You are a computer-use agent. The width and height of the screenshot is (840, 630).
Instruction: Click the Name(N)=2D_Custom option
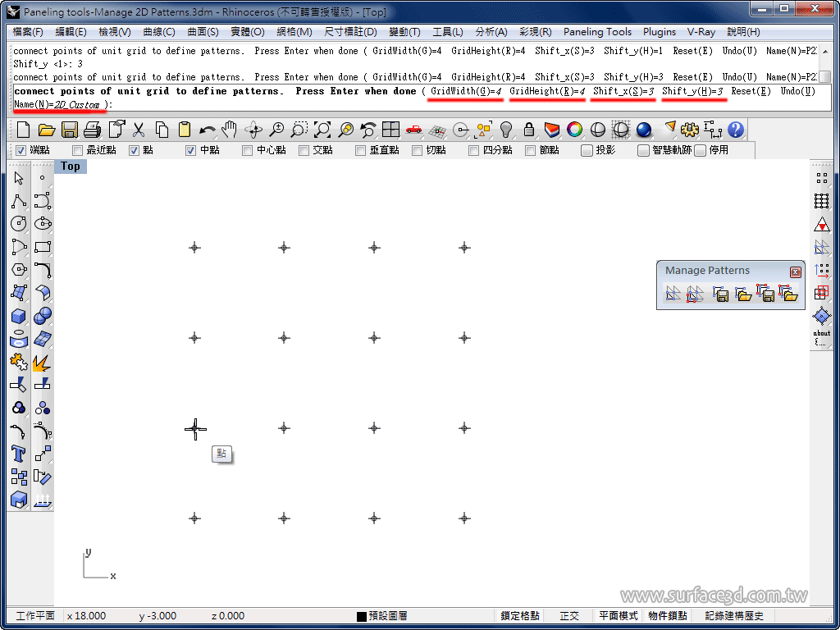(x=57, y=104)
